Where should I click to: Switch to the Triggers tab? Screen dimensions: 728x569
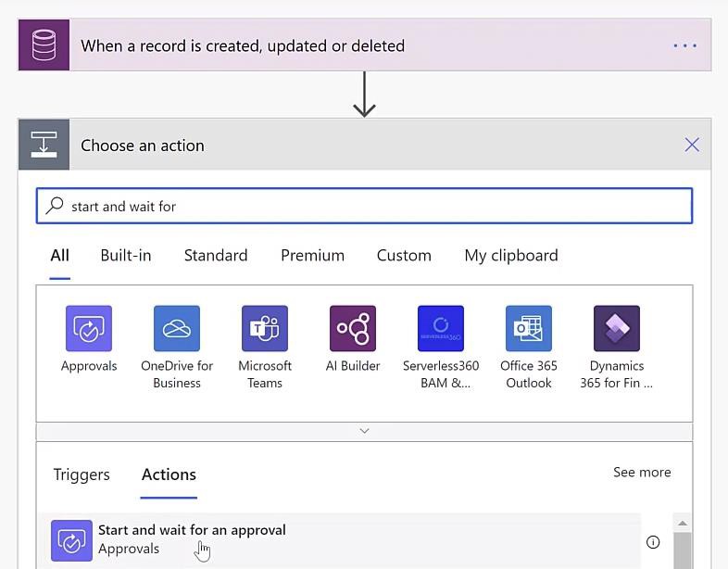tap(82, 474)
